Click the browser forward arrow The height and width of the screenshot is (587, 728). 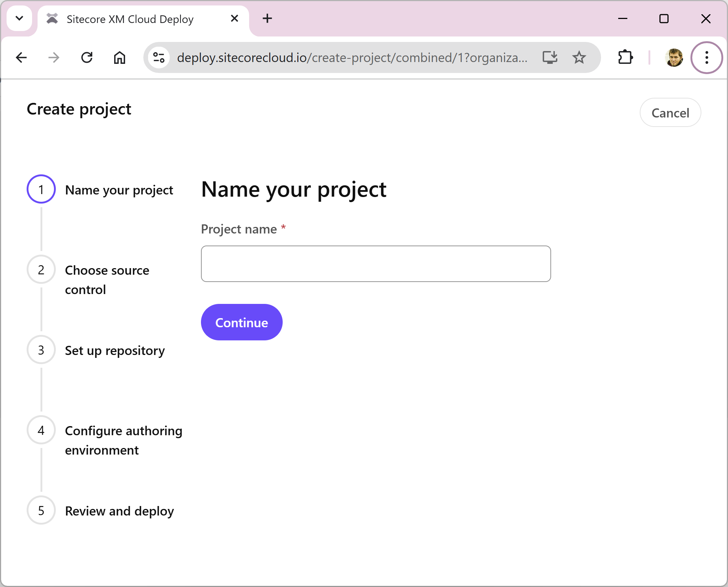pyautogui.click(x=54, y=58)
